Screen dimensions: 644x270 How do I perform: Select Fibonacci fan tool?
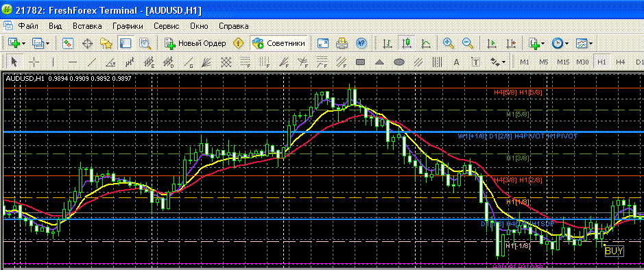click(284, 62)
